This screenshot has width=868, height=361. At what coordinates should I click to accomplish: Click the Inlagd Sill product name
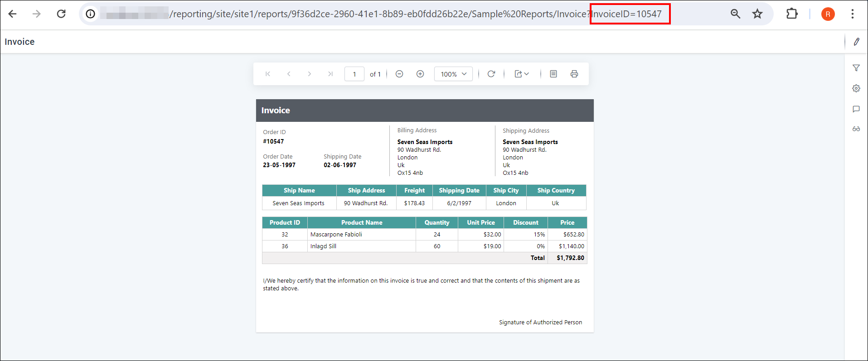(323, 246)
